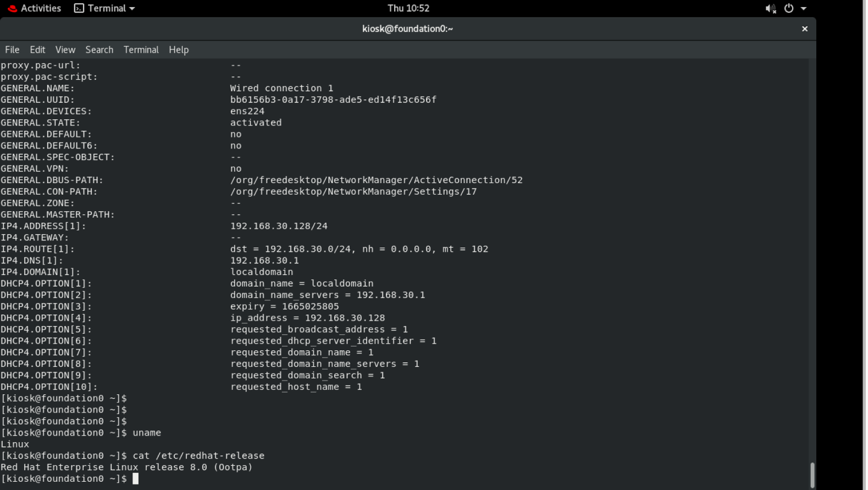Click 'cat /etc/redhat-release' command
Screen dimensions: 868x490
click(198, 456)
